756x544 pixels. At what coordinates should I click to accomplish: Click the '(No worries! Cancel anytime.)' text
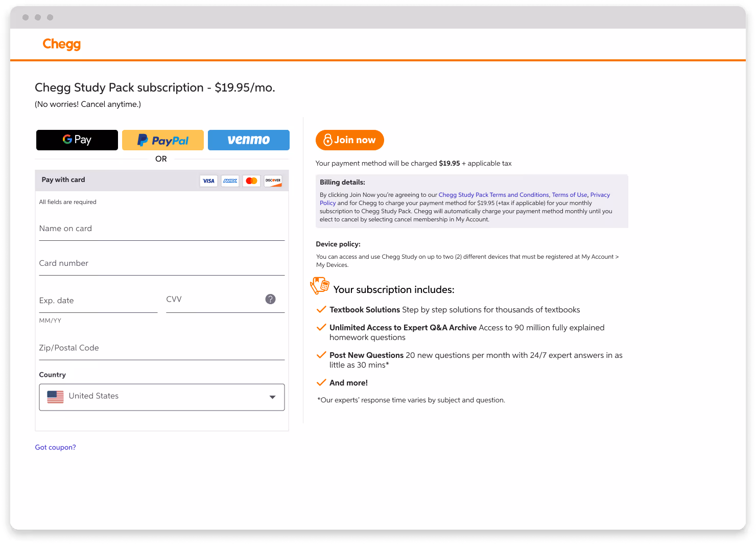[x=88, y=104]
